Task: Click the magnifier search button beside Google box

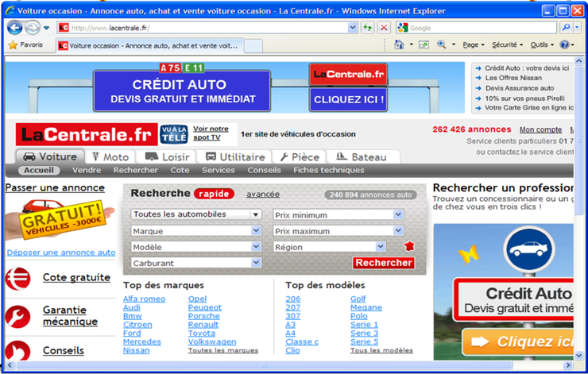Action: tap(566, 27)
